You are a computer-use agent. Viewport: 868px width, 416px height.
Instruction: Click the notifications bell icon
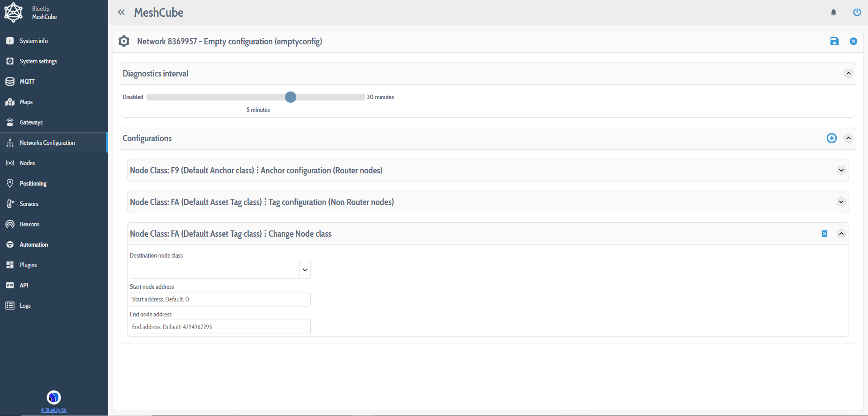coord(833,12)
